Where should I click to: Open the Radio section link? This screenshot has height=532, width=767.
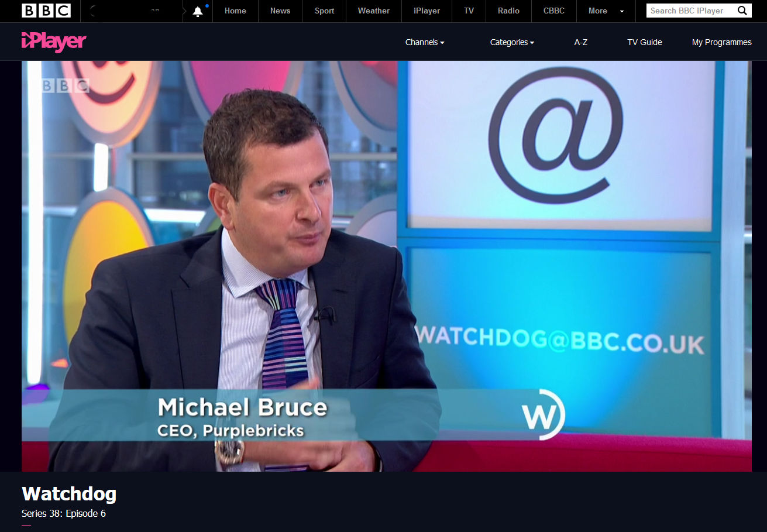click(x=509, y=11)
